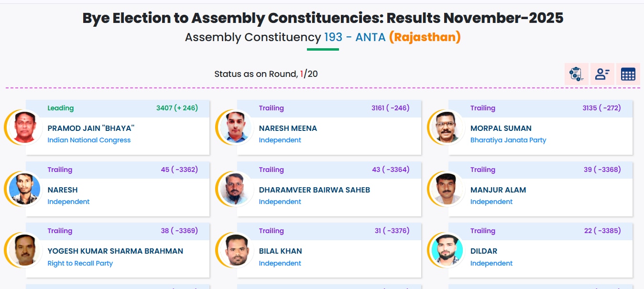Click the Leading vote count 3407 (+246)
The height and width of the screenshot is (289, 644).
[x=177, y=108]
